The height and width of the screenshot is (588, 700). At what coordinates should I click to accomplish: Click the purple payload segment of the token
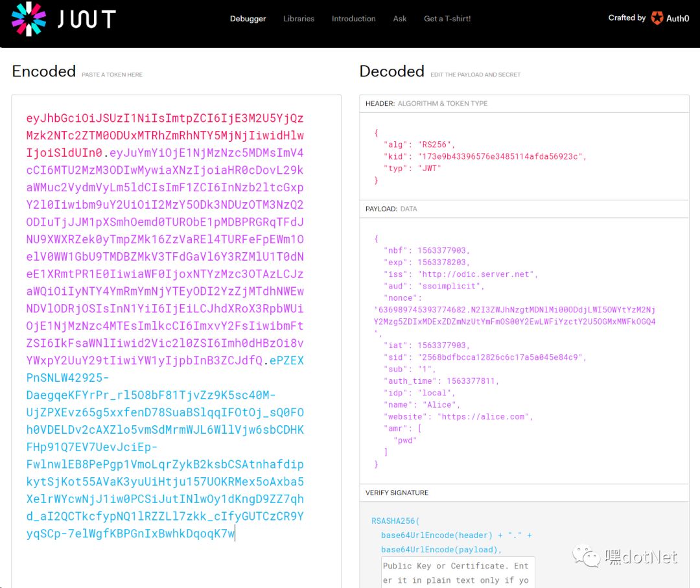click(x=165, y=257)
